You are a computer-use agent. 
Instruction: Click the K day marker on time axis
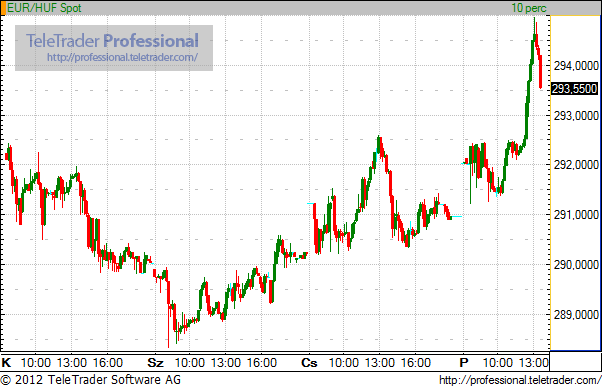click(6, 363)
